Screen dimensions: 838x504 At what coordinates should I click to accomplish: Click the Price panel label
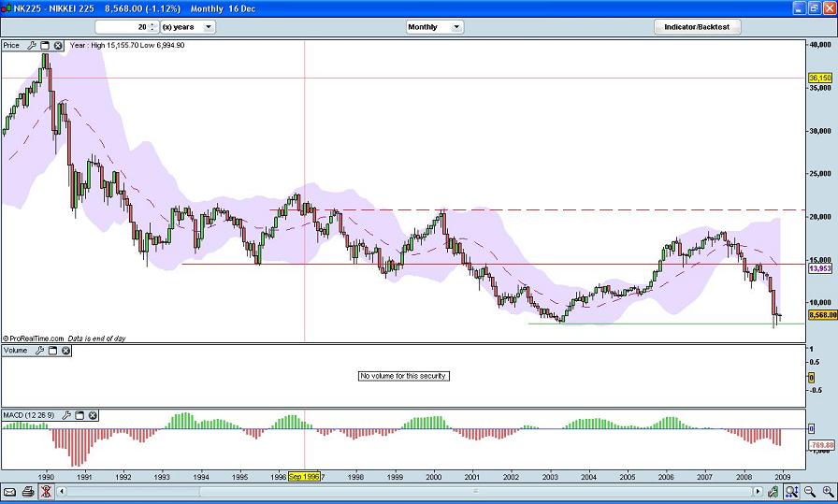coord(11,46)
